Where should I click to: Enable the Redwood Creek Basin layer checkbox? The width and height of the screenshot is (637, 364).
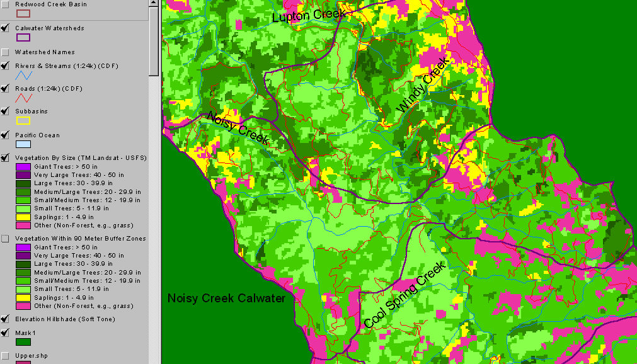pyautogui.click(x=5, y=4)
